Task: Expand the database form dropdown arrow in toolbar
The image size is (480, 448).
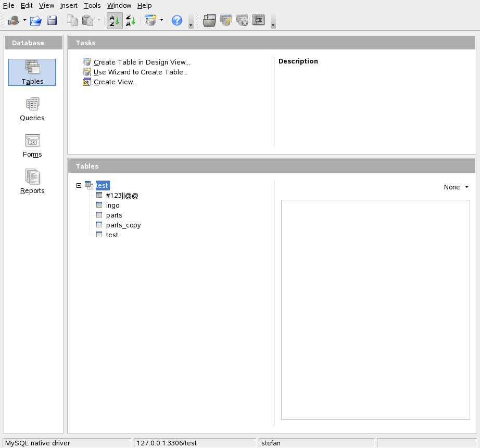Action: (x=161, y=21)
